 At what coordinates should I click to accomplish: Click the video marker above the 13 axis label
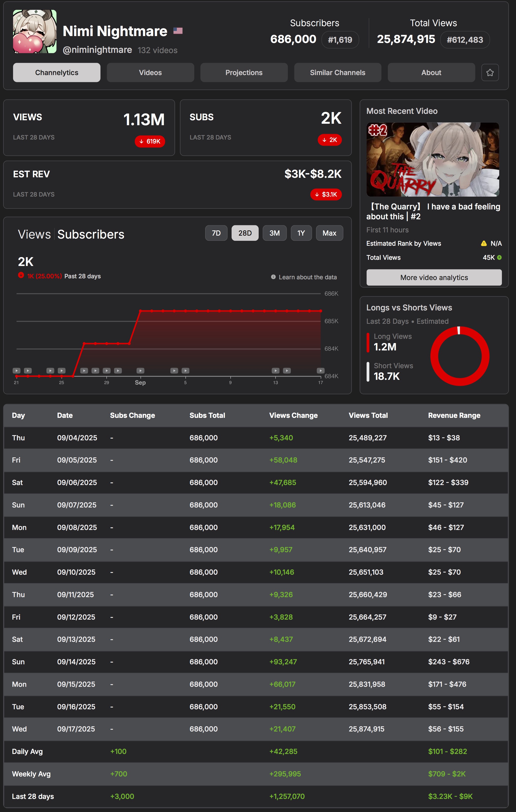(276, 371)
